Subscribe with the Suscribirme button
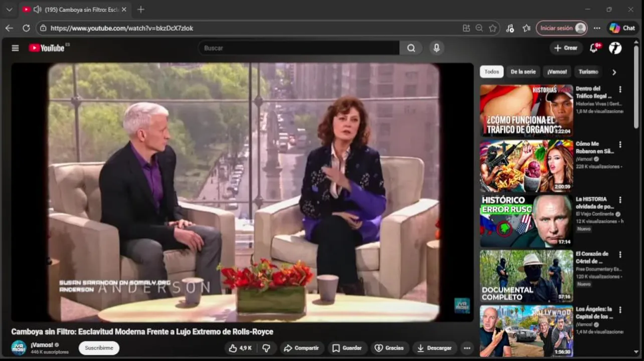The image size is (644, 361). click(x=99, y=348)
